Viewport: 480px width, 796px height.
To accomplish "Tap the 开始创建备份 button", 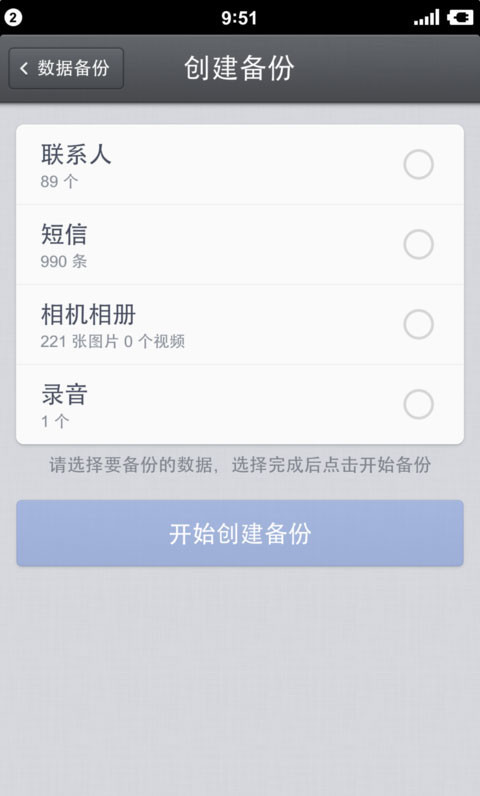I will click(240, 533).
